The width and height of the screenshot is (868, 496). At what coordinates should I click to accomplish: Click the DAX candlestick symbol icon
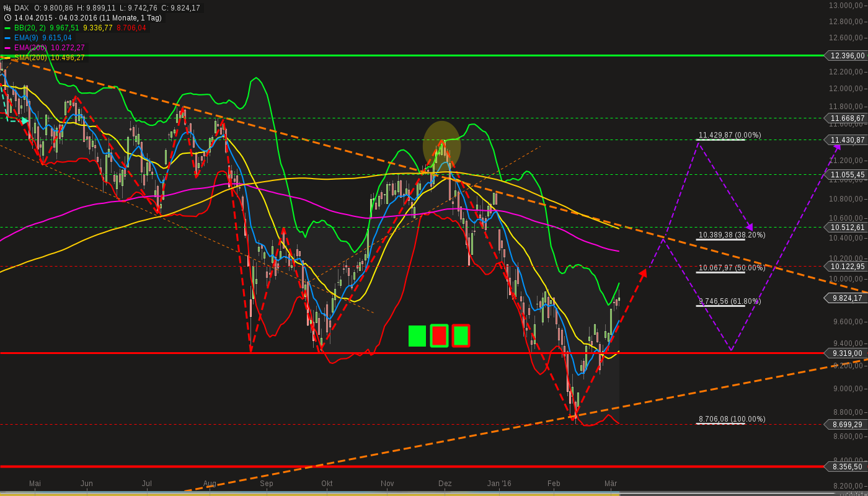tap(6, 9)
